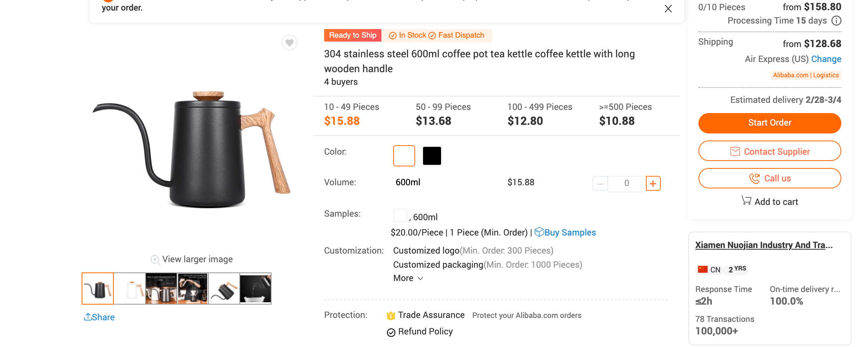Viewport: 868px width, 347px height.
Task: Click the heart favorite icon
Action: click(290, 42)
